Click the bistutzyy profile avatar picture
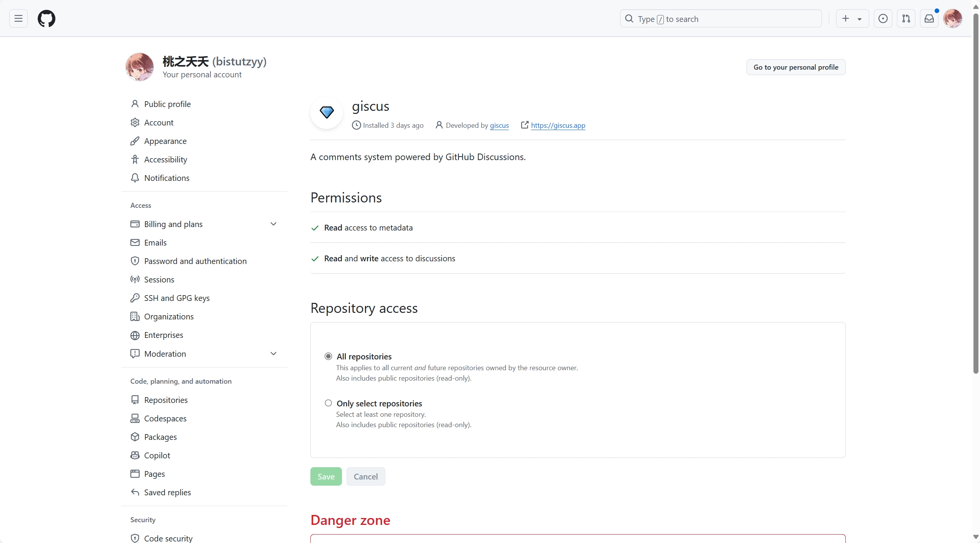This screenshot has height=543, width=980. pyautogui.click(x=139, y=67)
